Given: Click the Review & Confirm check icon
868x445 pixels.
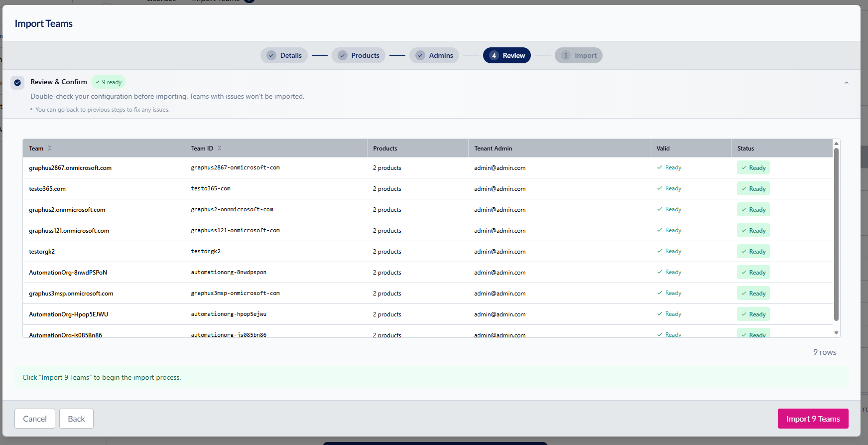Looking at the screenshot, I should point(17,83).
